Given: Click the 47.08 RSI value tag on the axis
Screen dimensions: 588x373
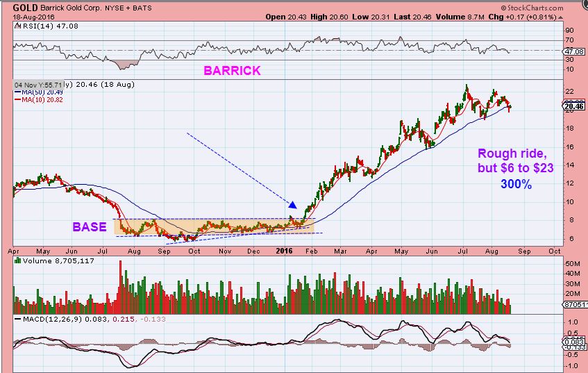Looking at the screenshot, I should click(x=575, y=51).
